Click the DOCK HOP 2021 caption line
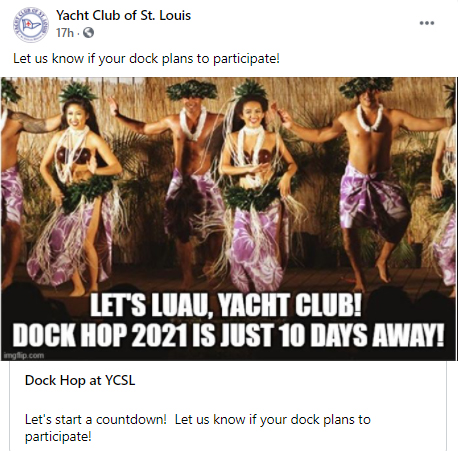458x451 pixels. tap(229, 334)
